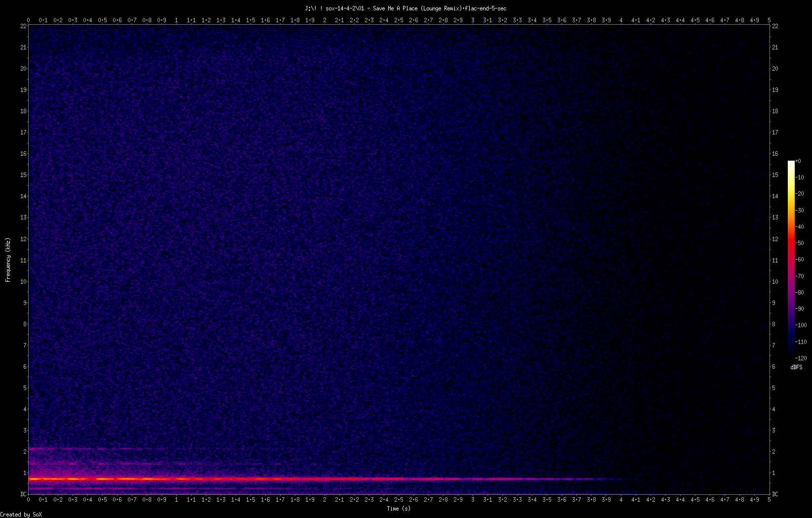The height and width of the screenshot is (518, 812).
Task: Click the '3.5' tick on the bottom time axis
Action: point(547,500)
